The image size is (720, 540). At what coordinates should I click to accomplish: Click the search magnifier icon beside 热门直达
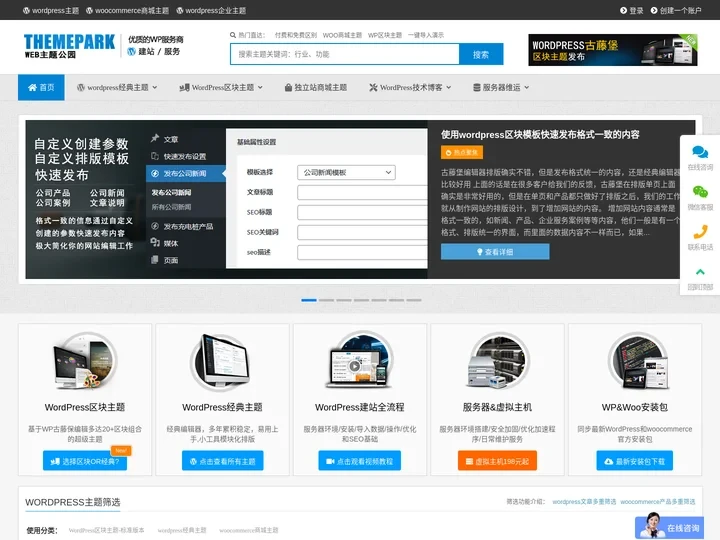pos(233,35)
